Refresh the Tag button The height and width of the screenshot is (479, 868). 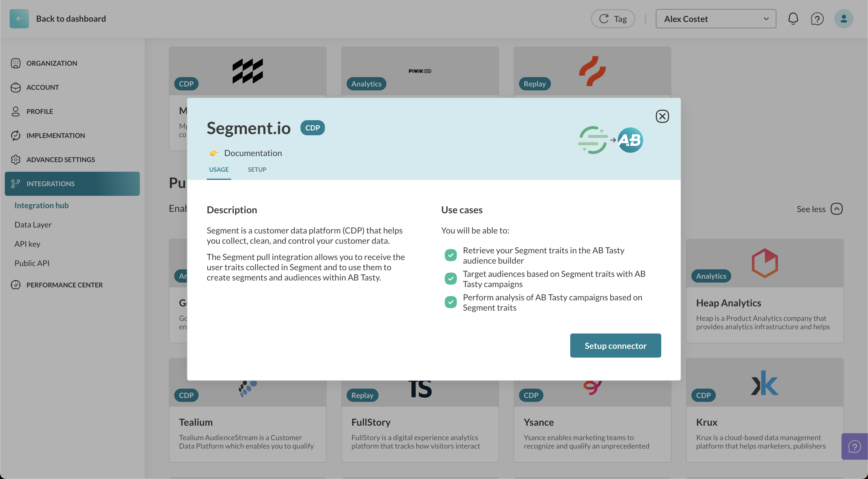pyautogui.click(x=613, y=18)
